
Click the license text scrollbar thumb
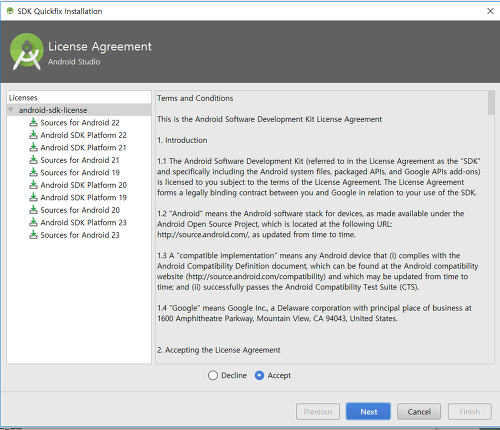click(x=491, y=103)
